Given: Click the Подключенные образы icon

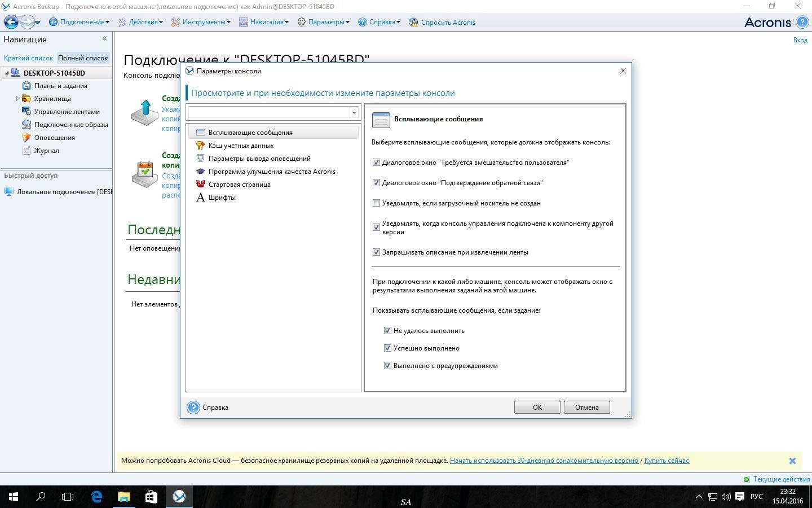Looking at the screenshot, I should point(26,125).
